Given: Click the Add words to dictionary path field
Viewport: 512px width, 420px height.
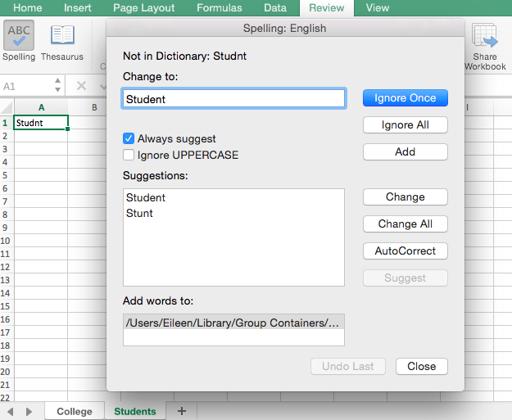Looking at the screenshot, I should coord(233,323).
